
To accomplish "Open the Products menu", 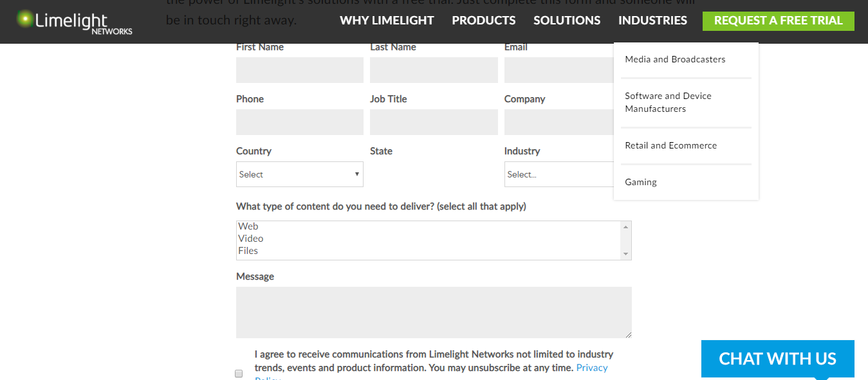I will point(483,21).
